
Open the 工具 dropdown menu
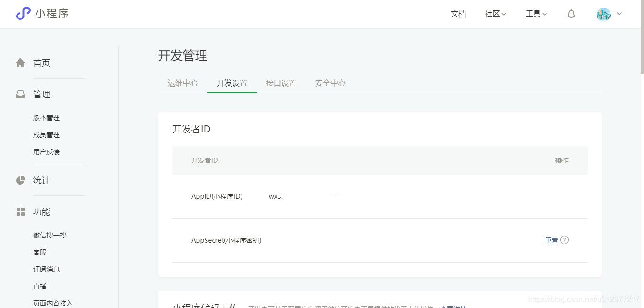tap(536, 14)
